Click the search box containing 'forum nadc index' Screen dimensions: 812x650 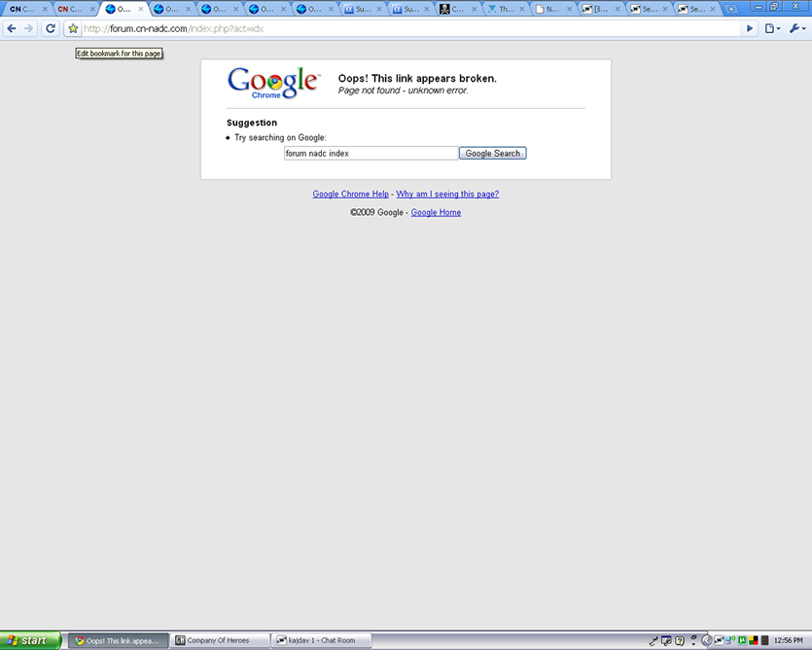click(x=371, y=154)
